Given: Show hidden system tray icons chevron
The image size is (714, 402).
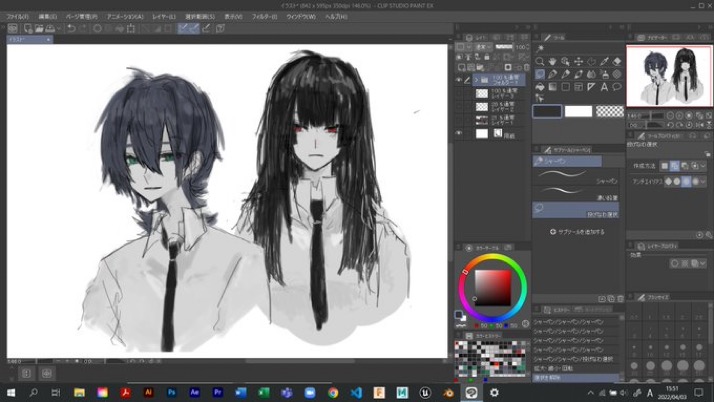Looking at the screenshot, I should coord(591,392).
